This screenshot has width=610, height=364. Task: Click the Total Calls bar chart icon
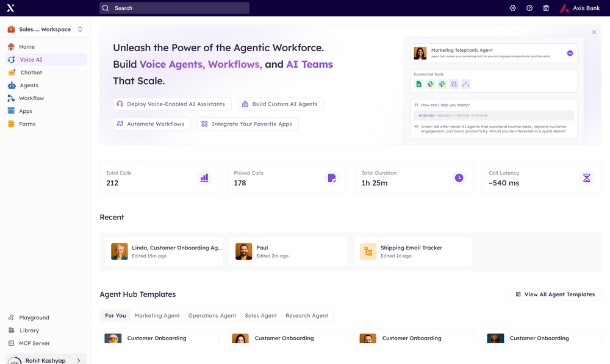point(204,177)
